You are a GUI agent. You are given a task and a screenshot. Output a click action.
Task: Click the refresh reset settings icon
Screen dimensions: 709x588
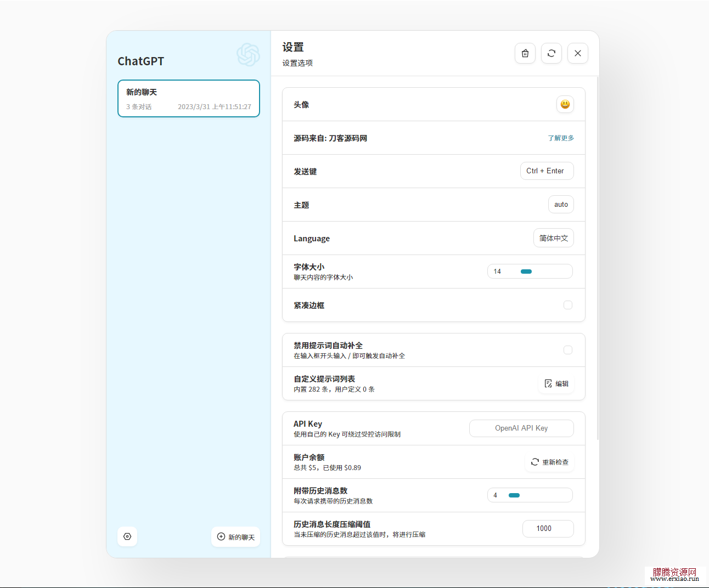pos(552,53)
